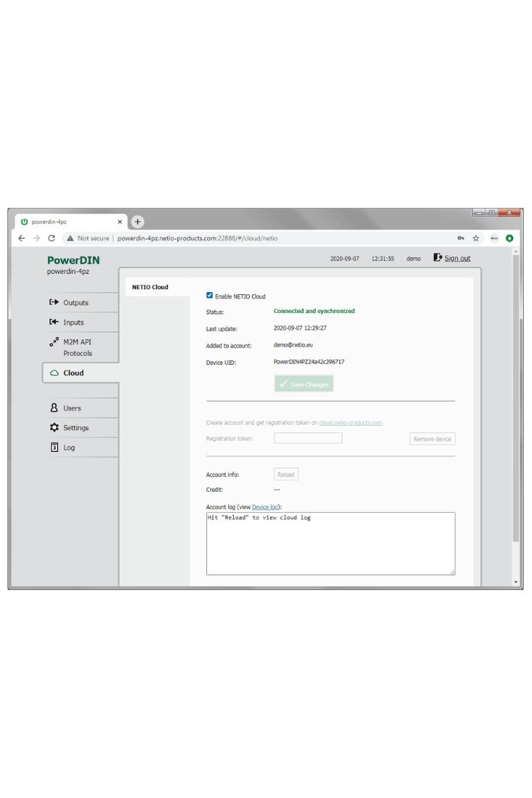Follow the Sign out link
The height and width of the screenshot is (798, 532).
pyautogui.click(x=457, y=258)
